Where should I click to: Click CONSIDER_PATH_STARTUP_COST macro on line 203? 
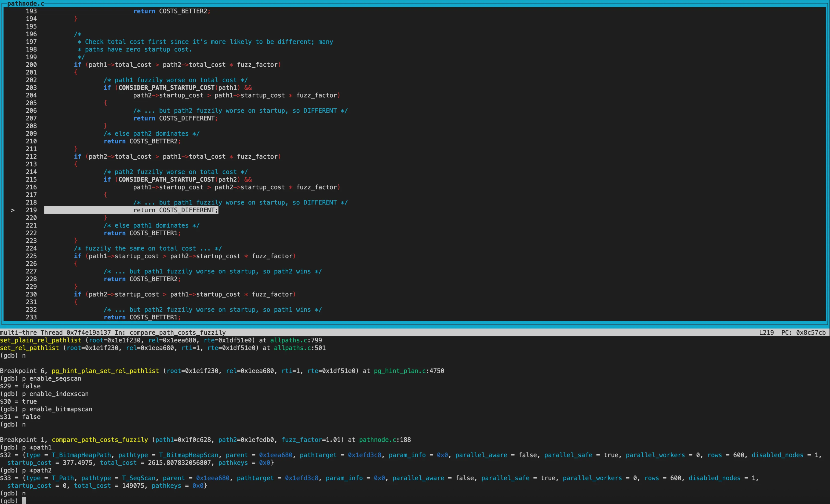[x=166, y=87]
